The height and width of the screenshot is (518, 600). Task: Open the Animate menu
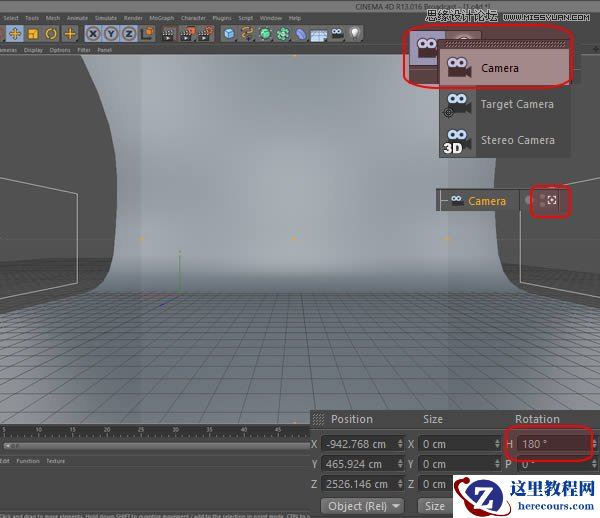click(77, 18)
